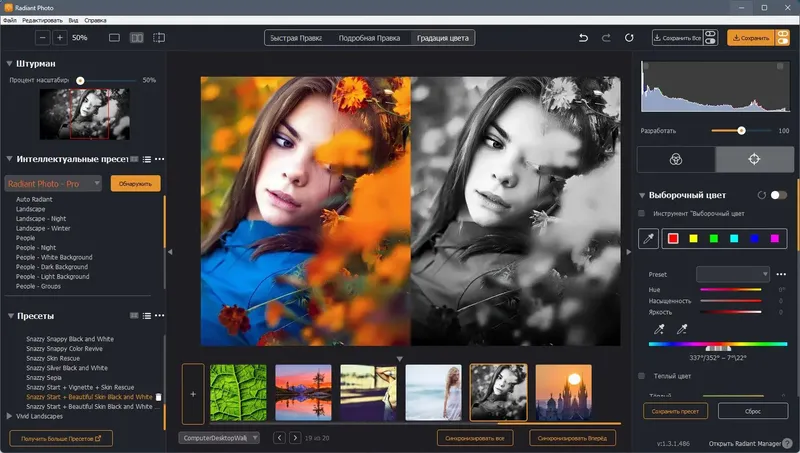
Task: Click the reset circular arrow icon
Action: point(629,38)
